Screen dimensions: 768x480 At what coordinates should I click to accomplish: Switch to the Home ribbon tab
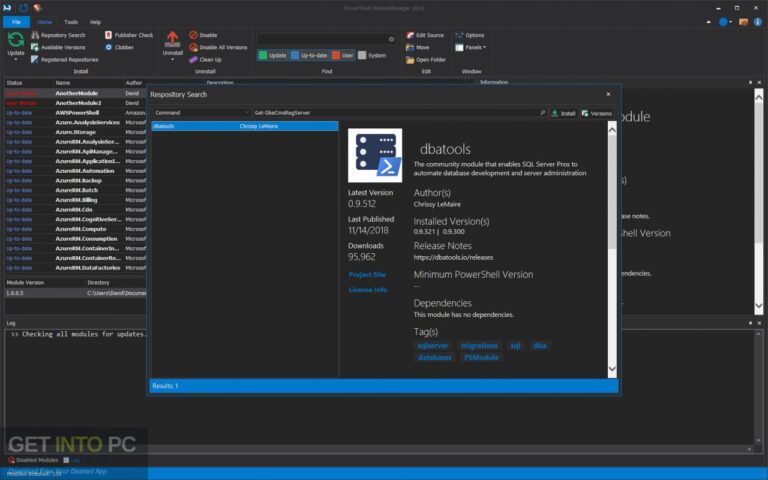(45, 22)
